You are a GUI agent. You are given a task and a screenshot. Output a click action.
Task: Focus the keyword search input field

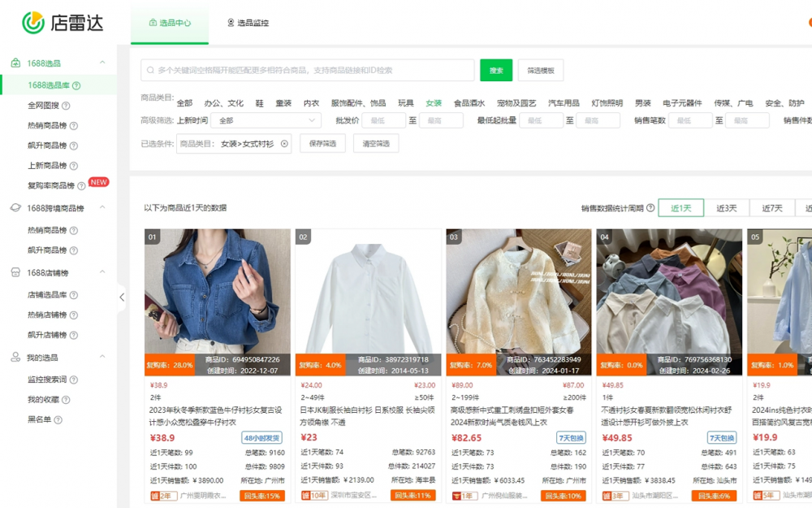point(309,71)
